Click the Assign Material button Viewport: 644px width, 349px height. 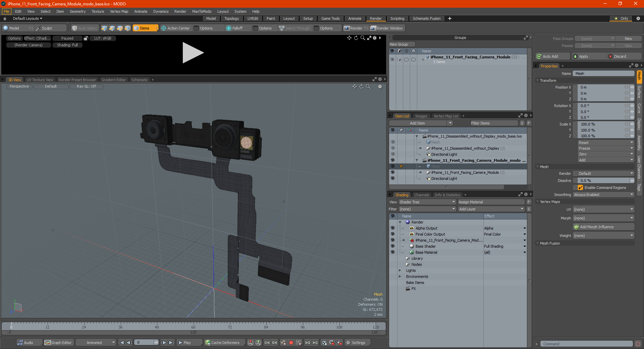click(491, 202)
